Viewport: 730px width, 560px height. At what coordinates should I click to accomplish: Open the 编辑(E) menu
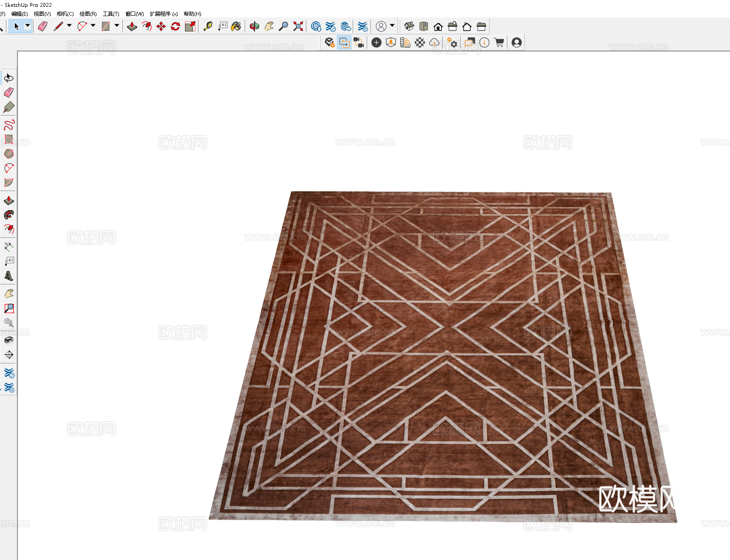20,14
